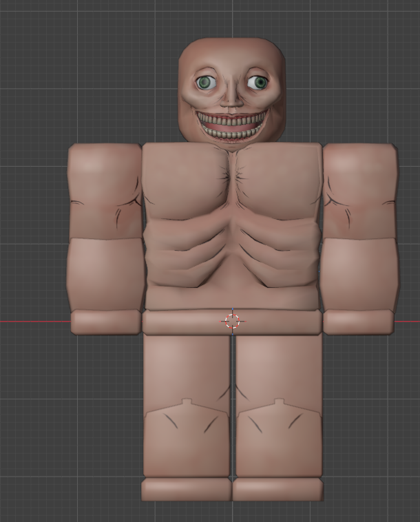Click the 3D cursor at the model's waist
The height and width of the screenshot is (522, 420).
[x=232, y=321]
